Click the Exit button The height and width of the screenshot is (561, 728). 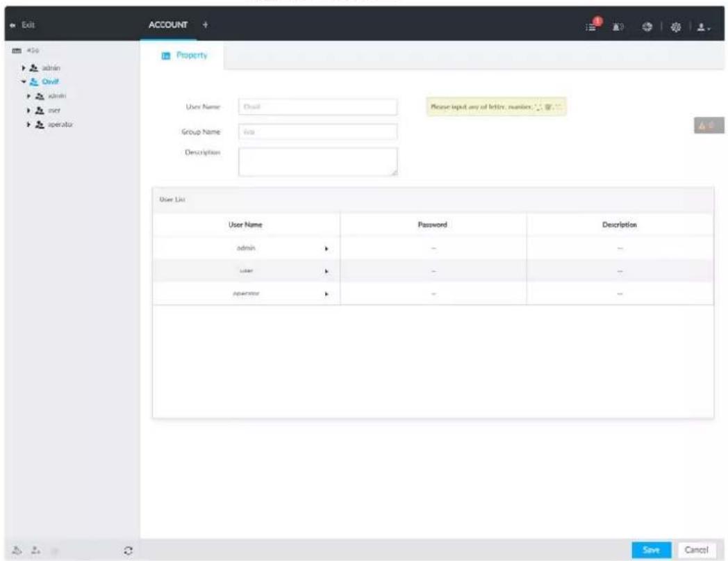pos(23,25)
